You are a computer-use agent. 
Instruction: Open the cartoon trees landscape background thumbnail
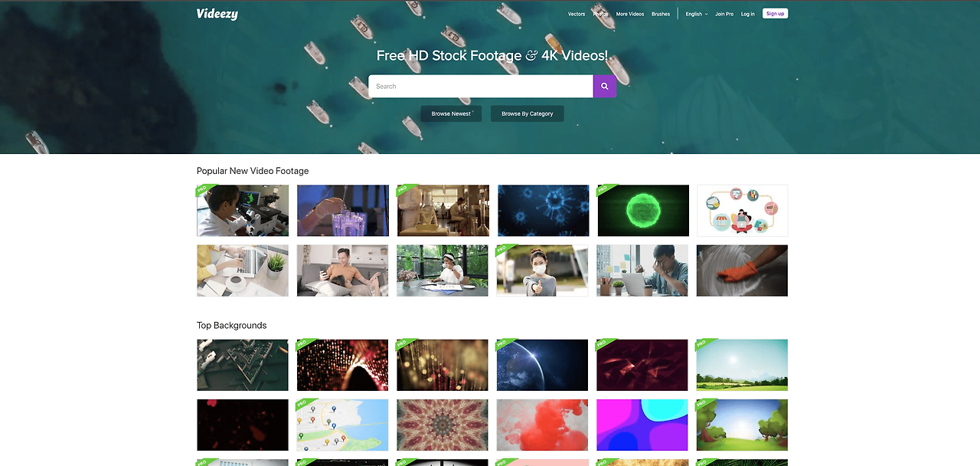[743, 425]
